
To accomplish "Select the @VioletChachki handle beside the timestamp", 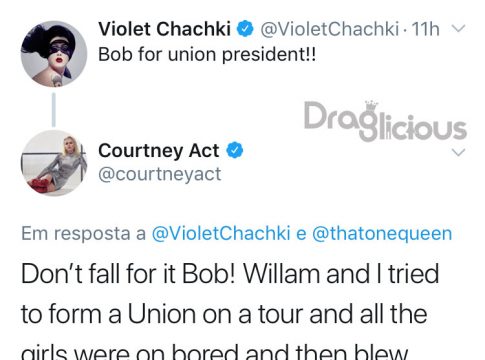I will pos(329,29).
